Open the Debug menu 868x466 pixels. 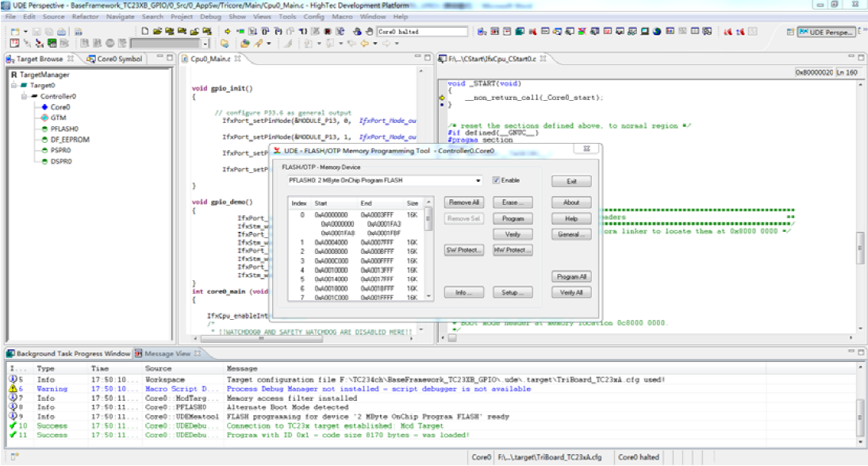[210, 16]
